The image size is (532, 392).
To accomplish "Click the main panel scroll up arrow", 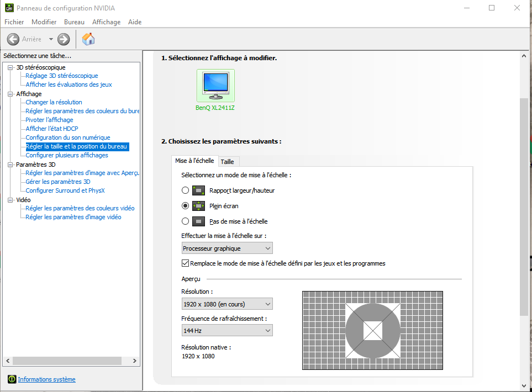I will tap(524, 56).
